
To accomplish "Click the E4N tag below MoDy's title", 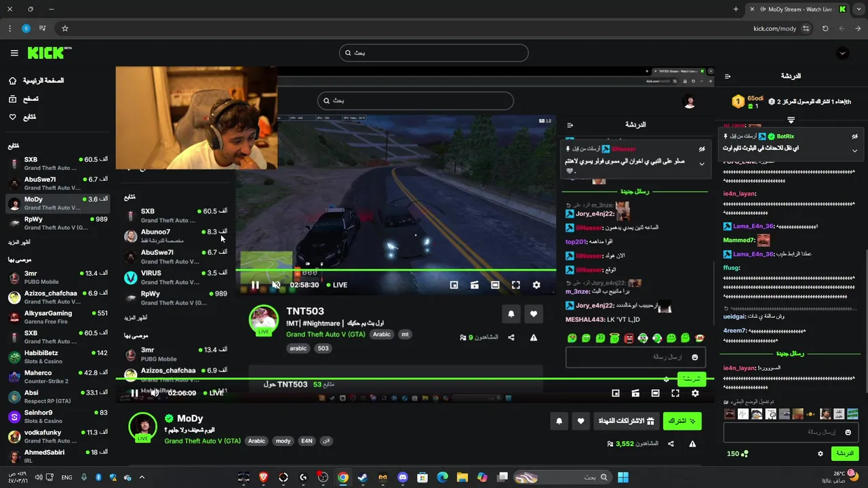I will [307, 441].
